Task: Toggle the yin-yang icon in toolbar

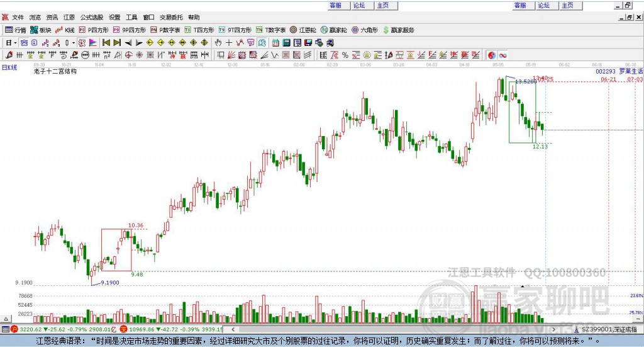Action: (492, 55)
